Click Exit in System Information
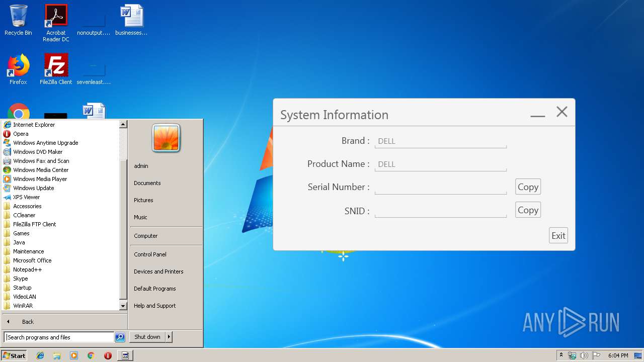The width and height of the screenshot is (644, 362). pyautogui.click(x=558, y=235)
